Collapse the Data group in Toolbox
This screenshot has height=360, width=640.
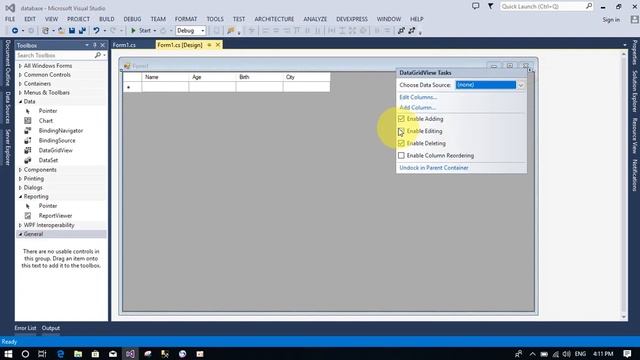(20, 102)
